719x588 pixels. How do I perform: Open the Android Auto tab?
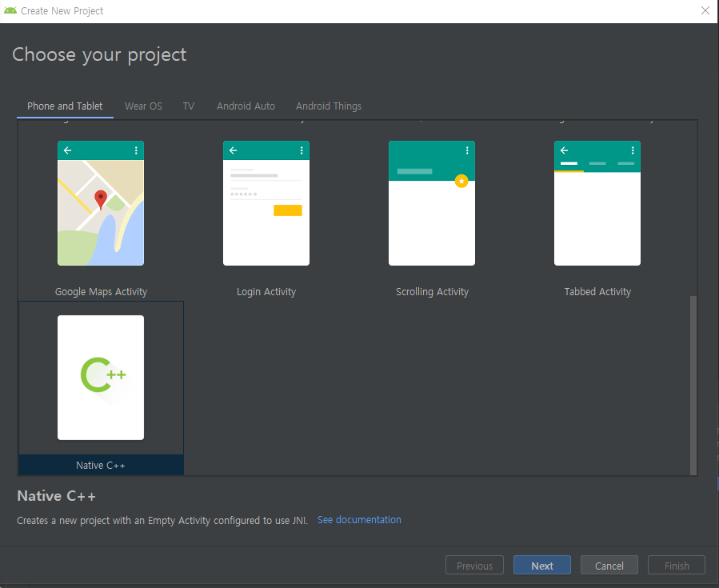[246, 106]
